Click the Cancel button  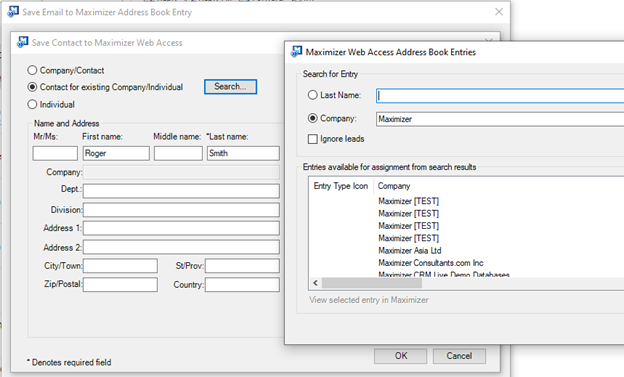pyautogui.click(x=459, y=356)
